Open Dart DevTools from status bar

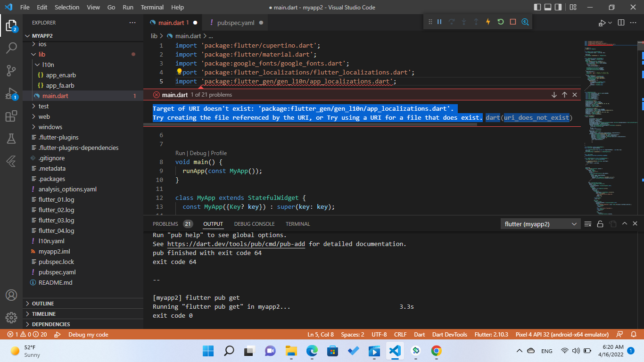(x=449, y=335)
